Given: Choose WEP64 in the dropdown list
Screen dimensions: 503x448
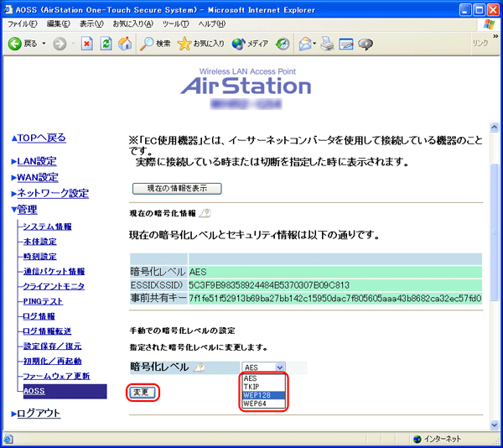Looking at the screenshot, I should pyautogui.click(x=263, y=404).
